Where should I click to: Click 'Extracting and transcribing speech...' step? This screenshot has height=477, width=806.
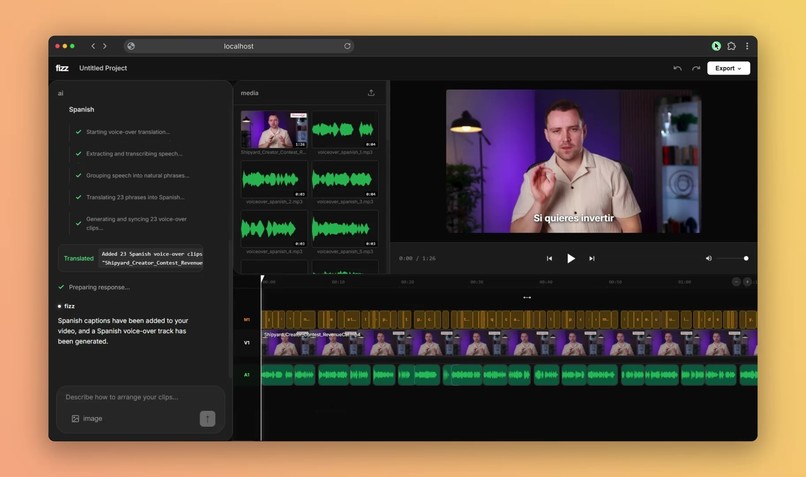(x=134, y=154)
